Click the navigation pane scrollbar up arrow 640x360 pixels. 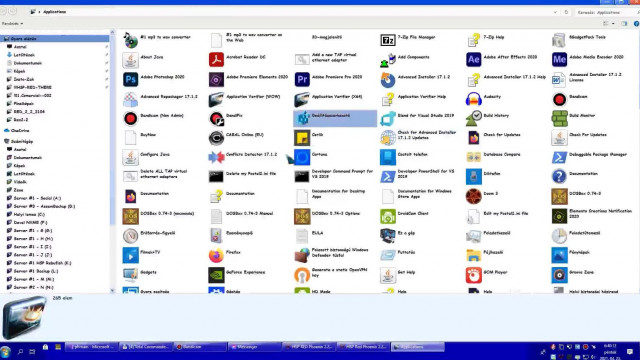(112, 32)
